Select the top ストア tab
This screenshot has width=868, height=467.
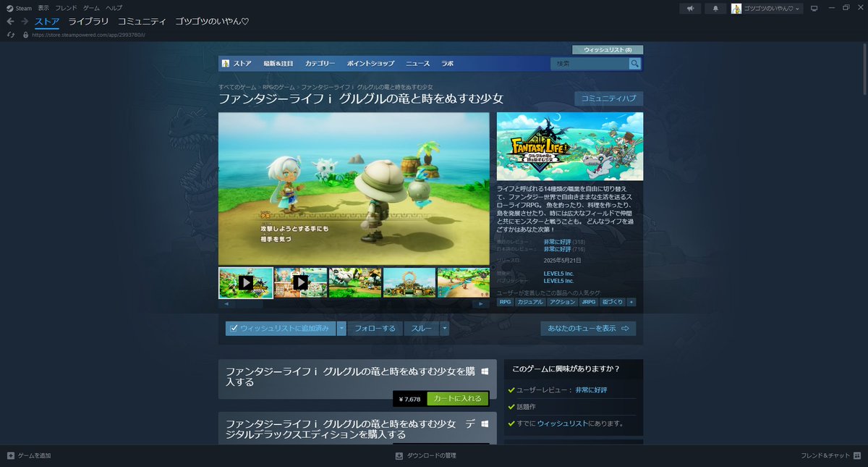click(47, 22)
